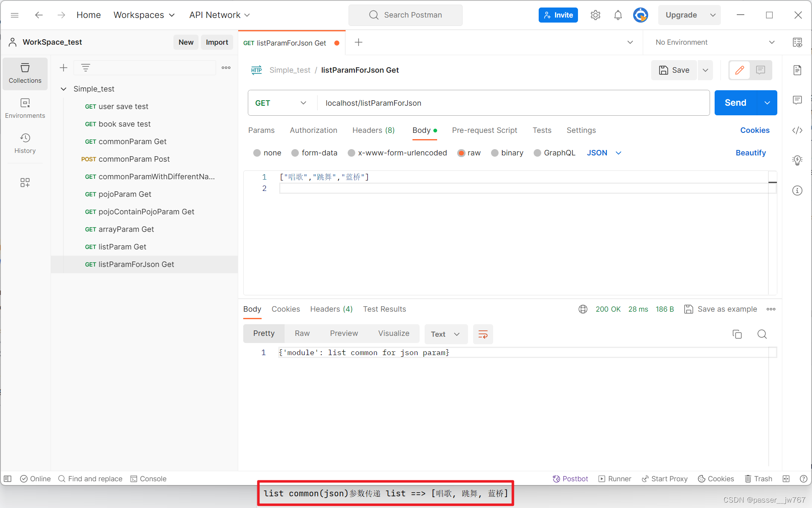This screenshot has width=812, height=508.
Task: Click the Import button
Action: click(x=217, y=42)
